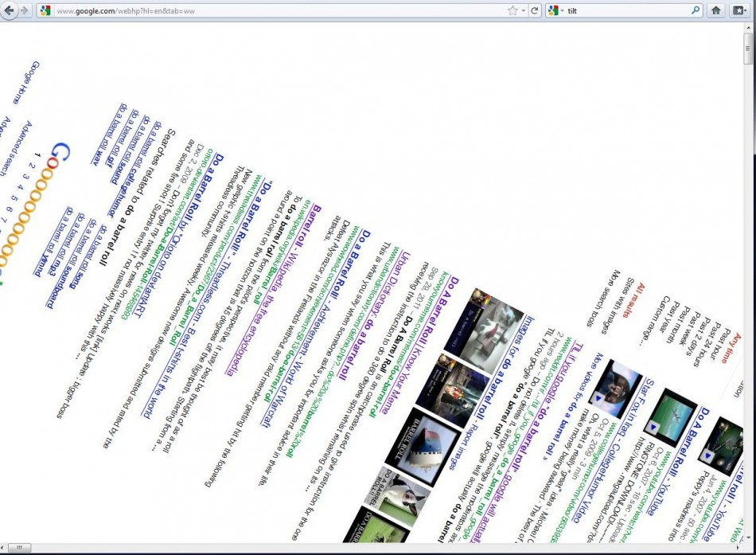Open related search do a barrel roll wav
The width and height of the screenshot is (756, 555).
[108, 134]
